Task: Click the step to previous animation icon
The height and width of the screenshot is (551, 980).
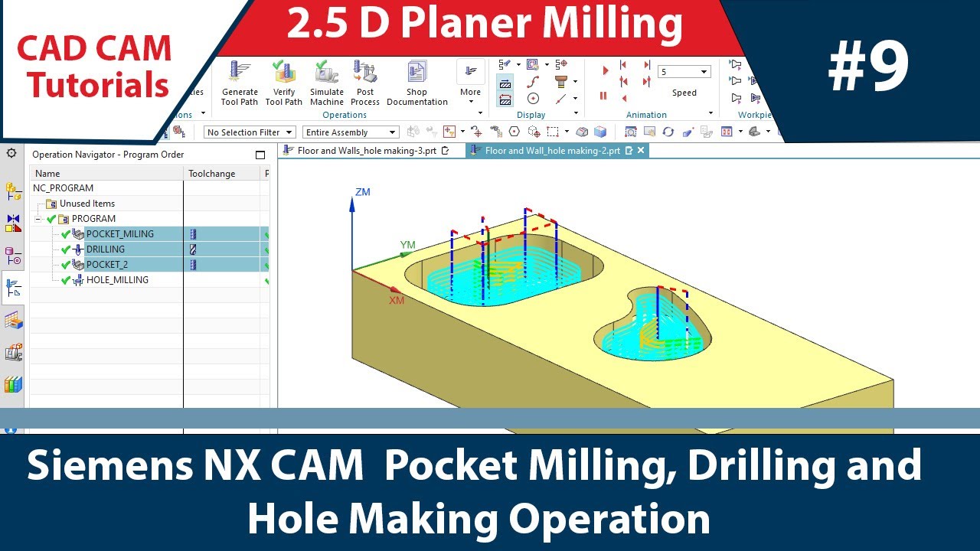Action: (623, 65)
